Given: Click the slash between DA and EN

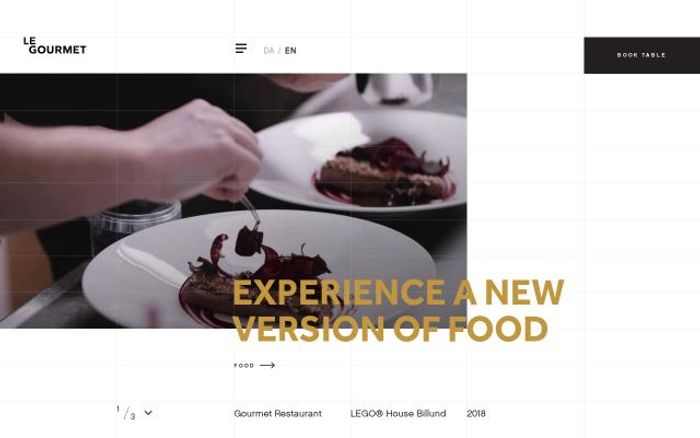Looking at the screenshot, I should [279, 50].
